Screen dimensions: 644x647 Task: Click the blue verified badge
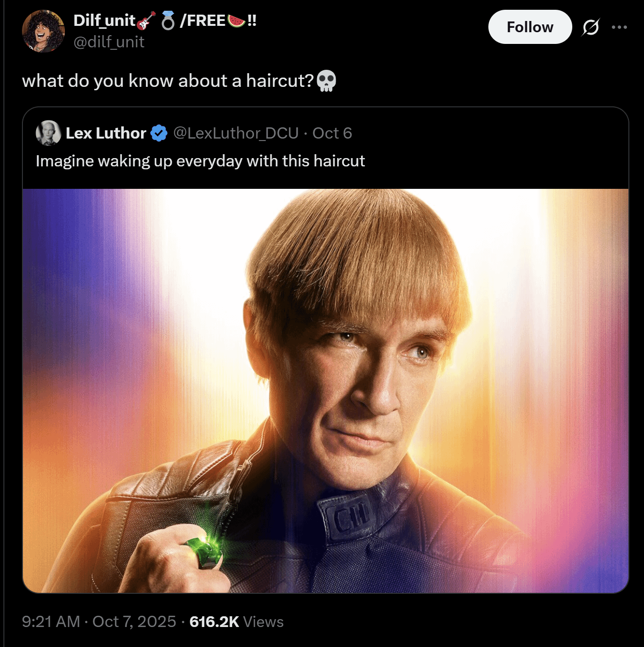coord(159,133)
